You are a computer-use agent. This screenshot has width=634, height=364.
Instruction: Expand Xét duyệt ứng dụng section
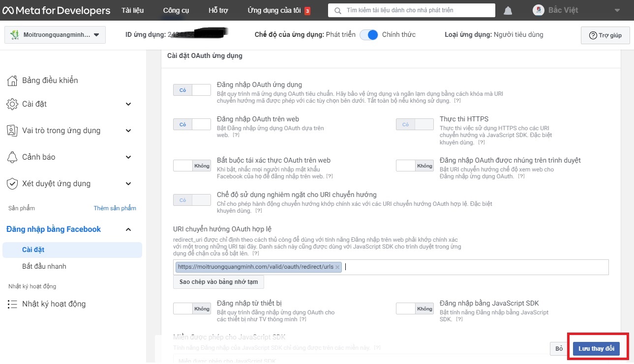tap(128, 184)
